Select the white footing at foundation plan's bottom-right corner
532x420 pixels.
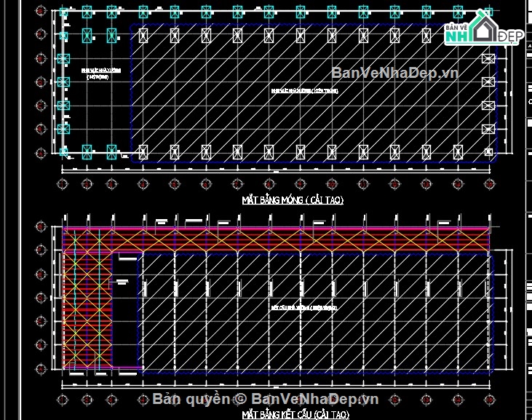488,151
